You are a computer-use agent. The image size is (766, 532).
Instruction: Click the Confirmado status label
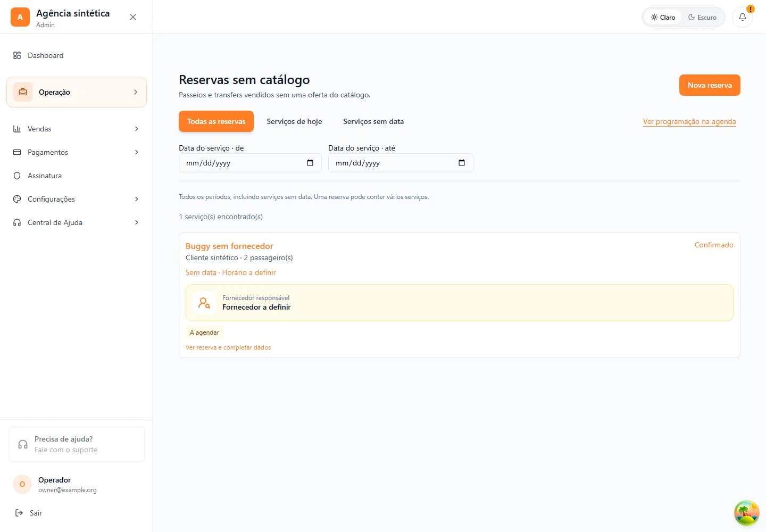pyautogui.click(x=714, y=245)
